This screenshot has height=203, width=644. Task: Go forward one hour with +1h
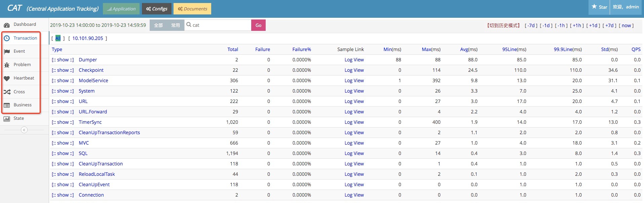tap(577, 26)
